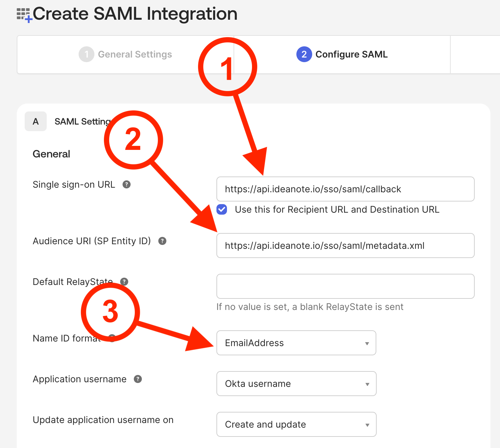
Task: Uncheck Use this for Recipient URL checkbox
Action: click(222, 209)
